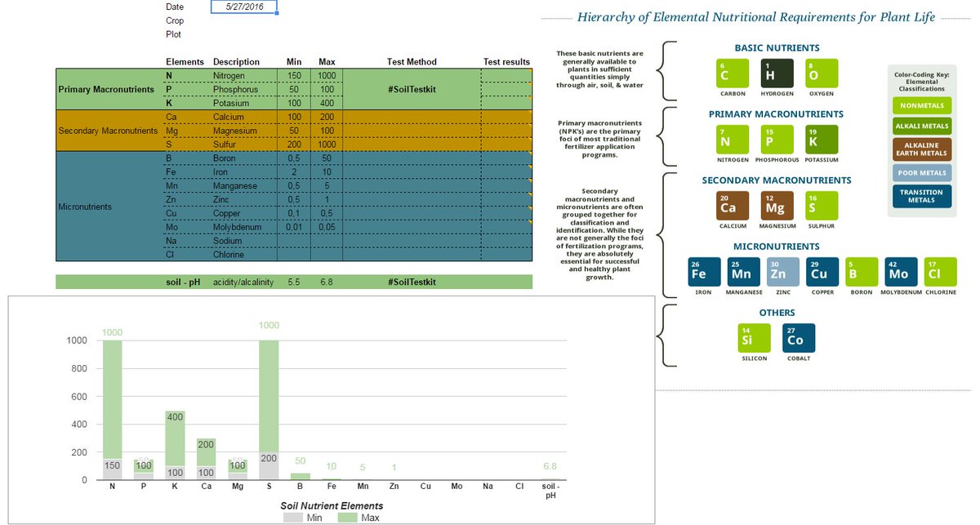
Task: Click the Min legend entry below the chart
Action: [x=302, y=518]
